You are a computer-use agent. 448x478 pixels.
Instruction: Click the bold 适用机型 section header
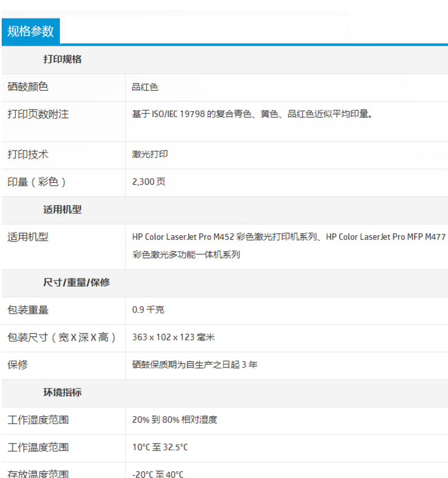pyautogui.click(x=63, y=209)
